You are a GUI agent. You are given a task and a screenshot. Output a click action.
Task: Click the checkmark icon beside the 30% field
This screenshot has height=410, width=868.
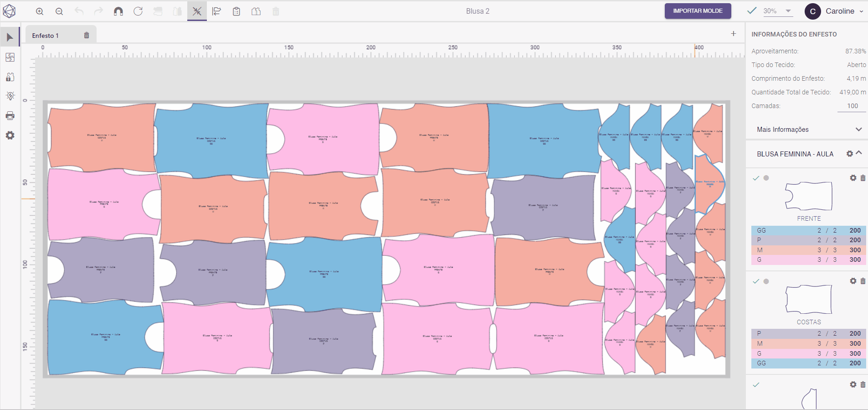coord(752,10)
